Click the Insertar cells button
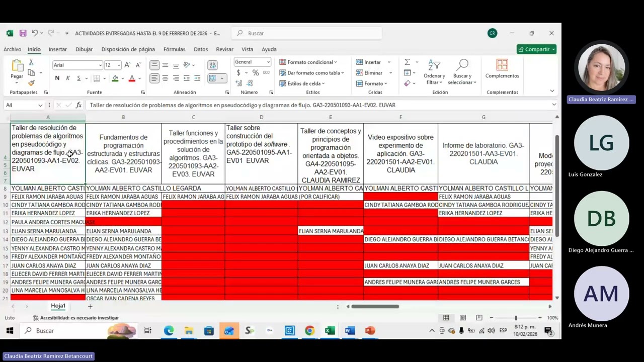The image size is (644, 362). [373, 62]
